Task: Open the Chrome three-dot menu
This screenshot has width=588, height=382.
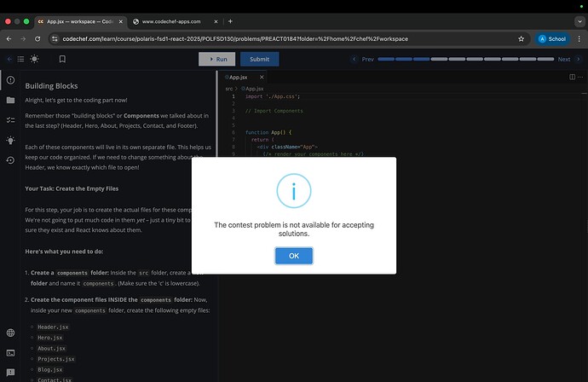Action: click(579, 38)
